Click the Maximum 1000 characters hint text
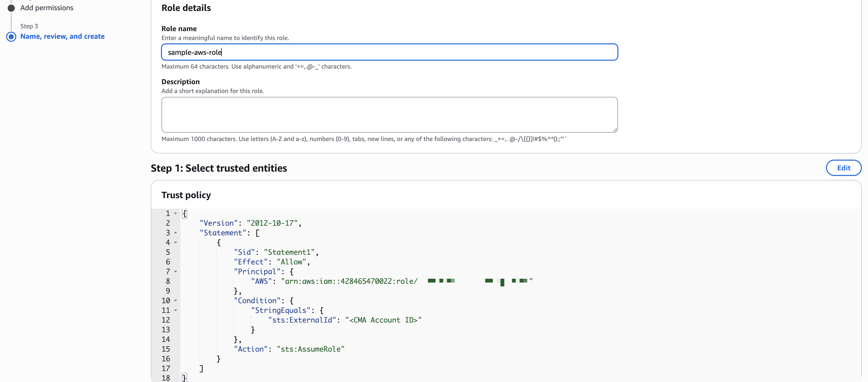 [364, 139]
